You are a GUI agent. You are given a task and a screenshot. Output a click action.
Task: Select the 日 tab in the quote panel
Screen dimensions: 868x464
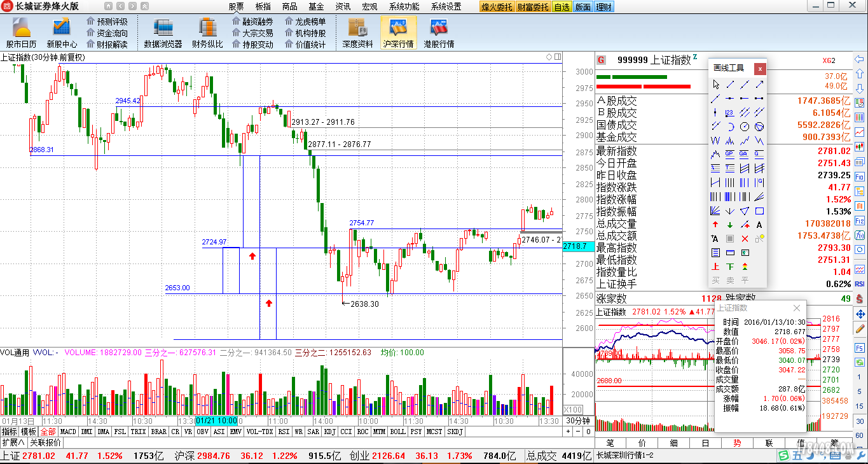coord(705,443)
